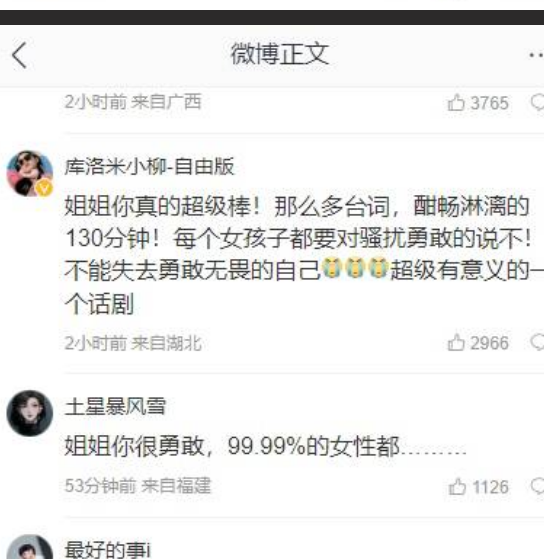Reply to the comment from 广西

pos(537,103)
